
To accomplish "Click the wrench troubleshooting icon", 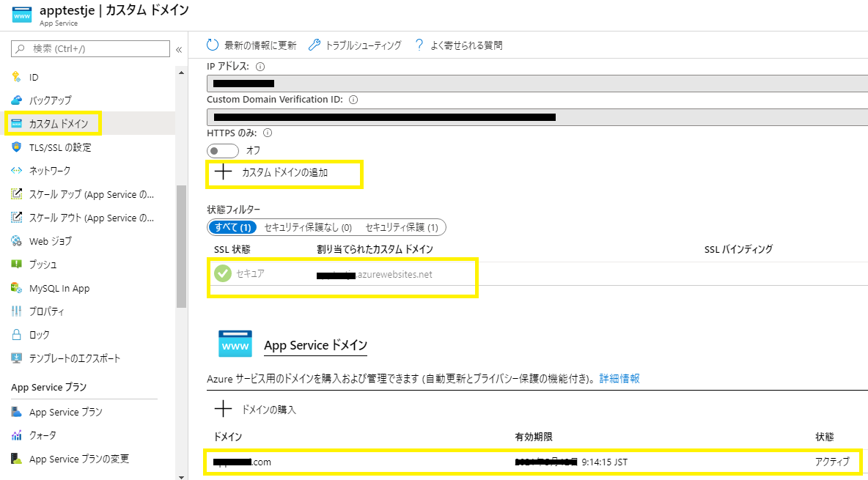I will pyautogui.click(x=314, y=45).
